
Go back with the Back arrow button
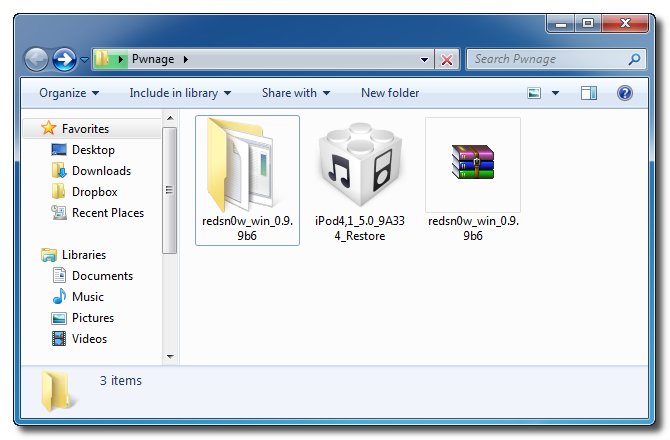pyautogui.click(x=36, y=59)
